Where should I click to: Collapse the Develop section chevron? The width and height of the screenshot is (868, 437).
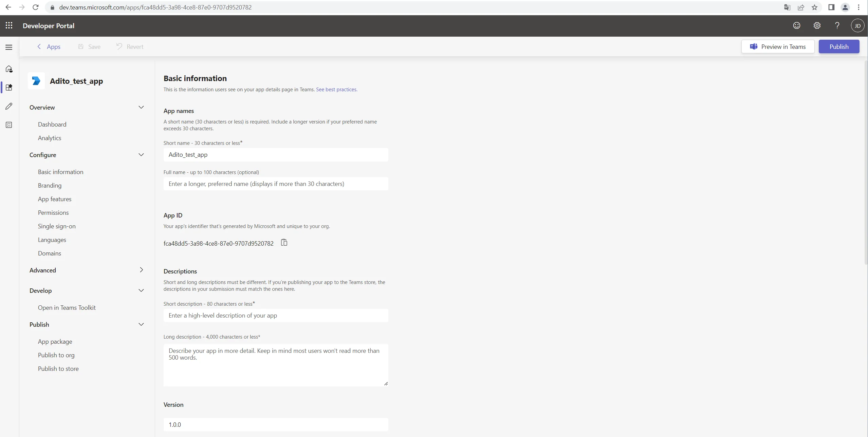coord(141,290)
